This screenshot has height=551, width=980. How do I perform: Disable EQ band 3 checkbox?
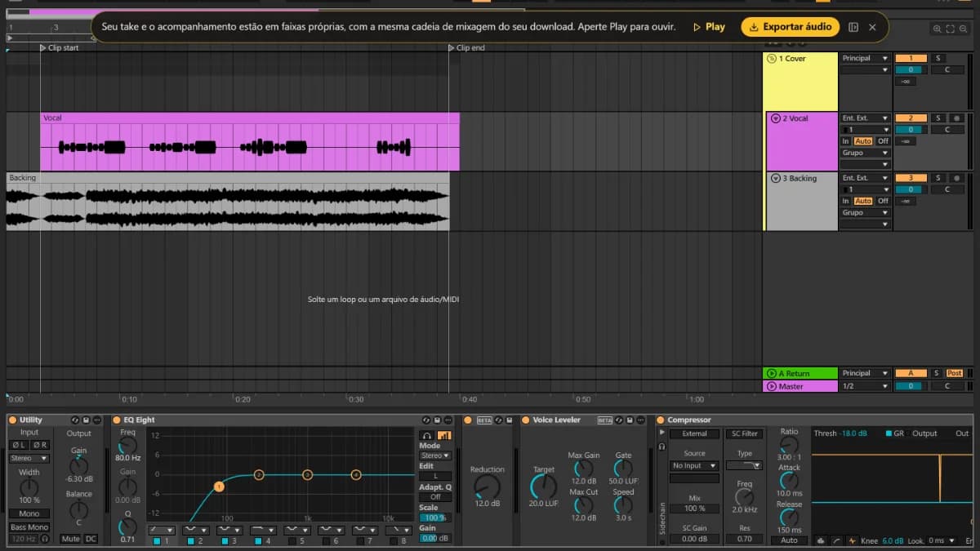225,540
